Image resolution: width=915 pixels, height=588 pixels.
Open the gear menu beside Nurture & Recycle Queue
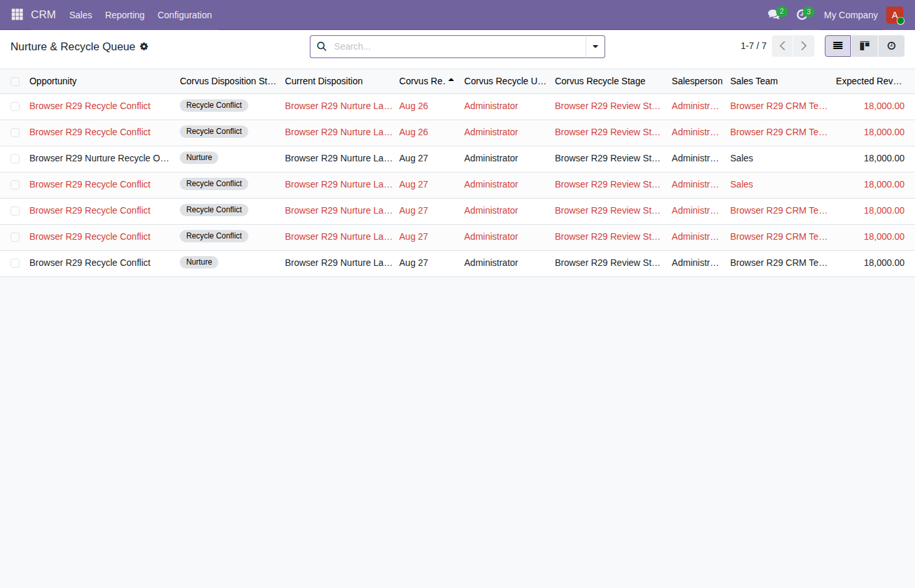click(x=144, y=46)
